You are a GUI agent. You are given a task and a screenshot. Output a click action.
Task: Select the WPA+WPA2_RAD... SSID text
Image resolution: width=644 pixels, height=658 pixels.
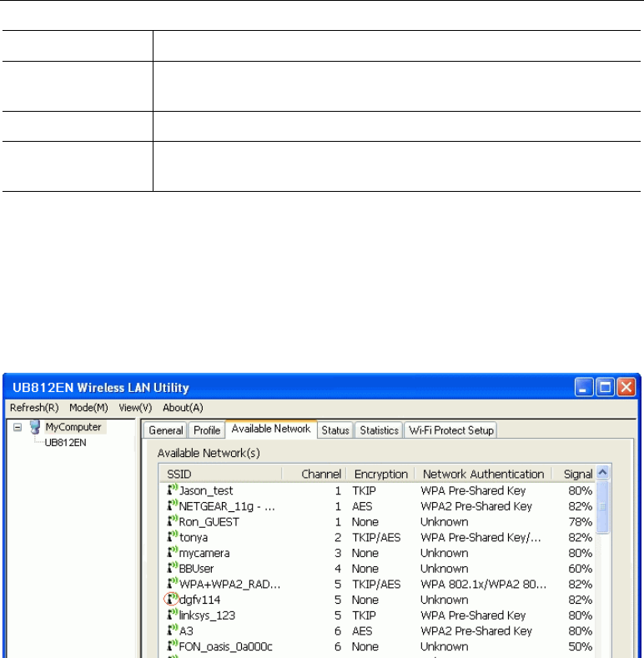pos(229,584)
